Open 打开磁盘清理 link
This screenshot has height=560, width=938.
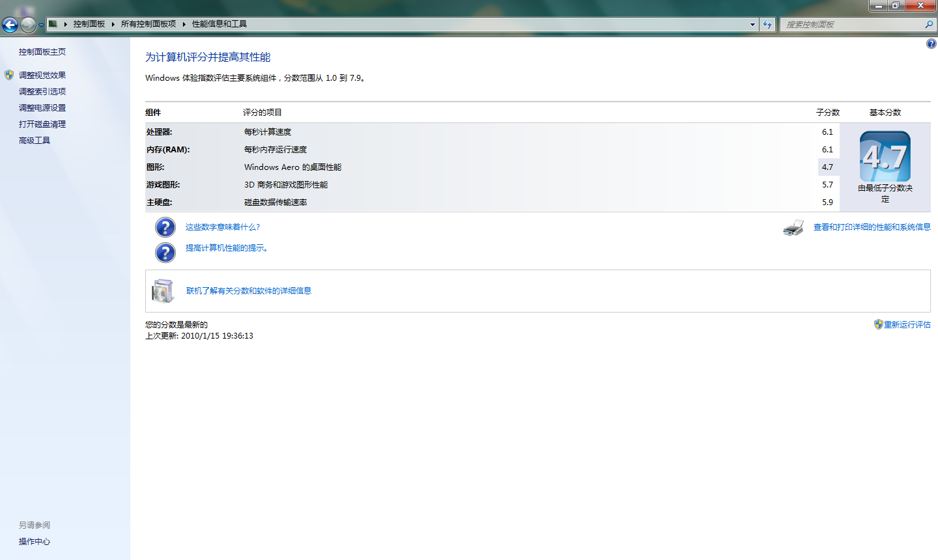[42, 124]
